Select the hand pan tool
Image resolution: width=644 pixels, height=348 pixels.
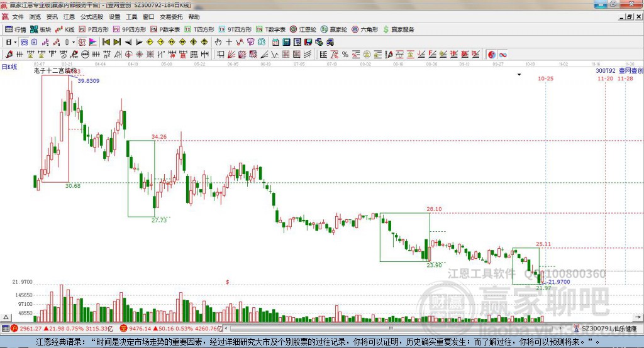pos(218,42)
